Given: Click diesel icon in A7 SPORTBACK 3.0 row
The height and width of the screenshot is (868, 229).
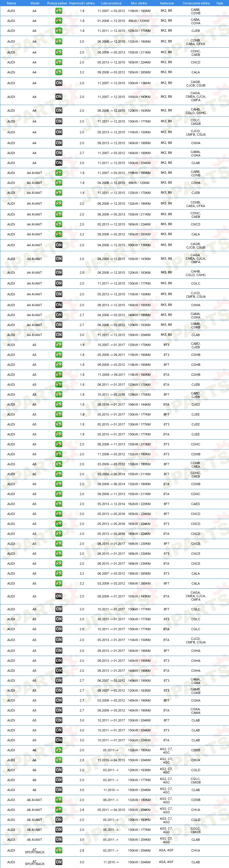Looking at the screenshot, I should [x=59, y=862].
